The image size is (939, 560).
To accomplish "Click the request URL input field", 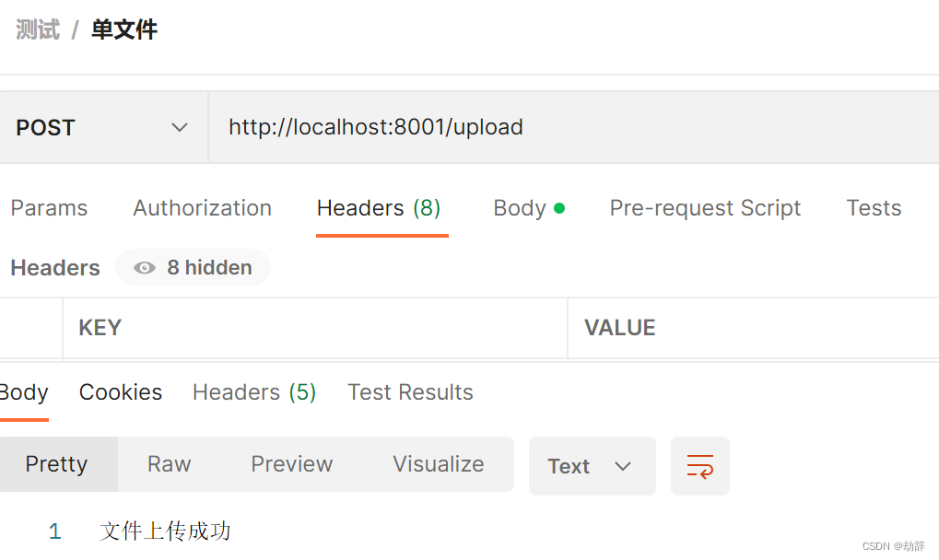I will [574, 127].
